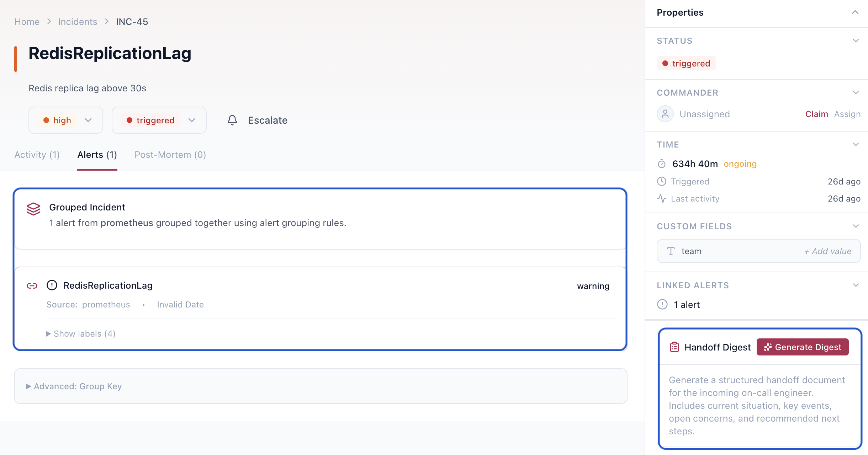Open the Post-Mortem (0) tab
The image size is (868, 455).
click(170, 155)
